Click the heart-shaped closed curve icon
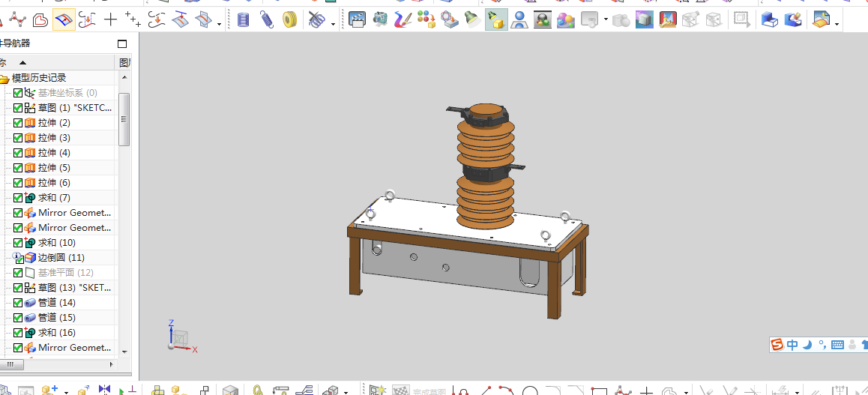Viewport: 868px width, 395px height. tap(40, 21)
